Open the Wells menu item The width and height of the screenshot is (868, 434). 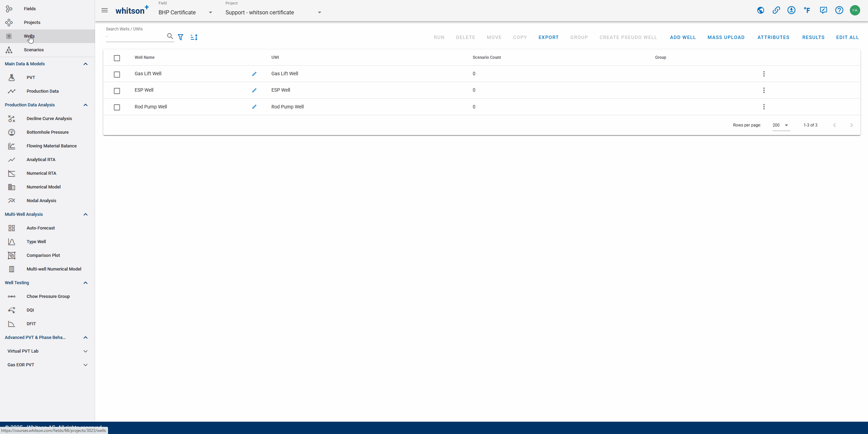pyautogui.click(x=29, y=36)
